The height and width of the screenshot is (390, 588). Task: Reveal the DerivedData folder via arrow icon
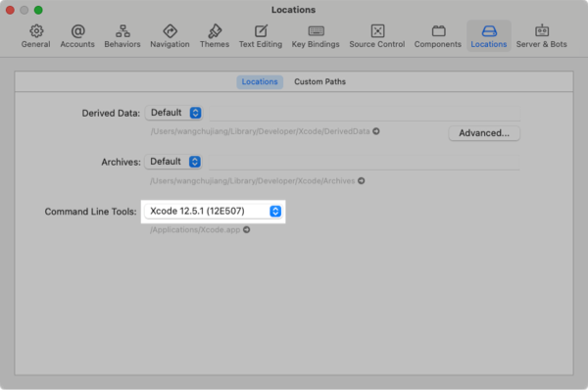coord(376,131)
